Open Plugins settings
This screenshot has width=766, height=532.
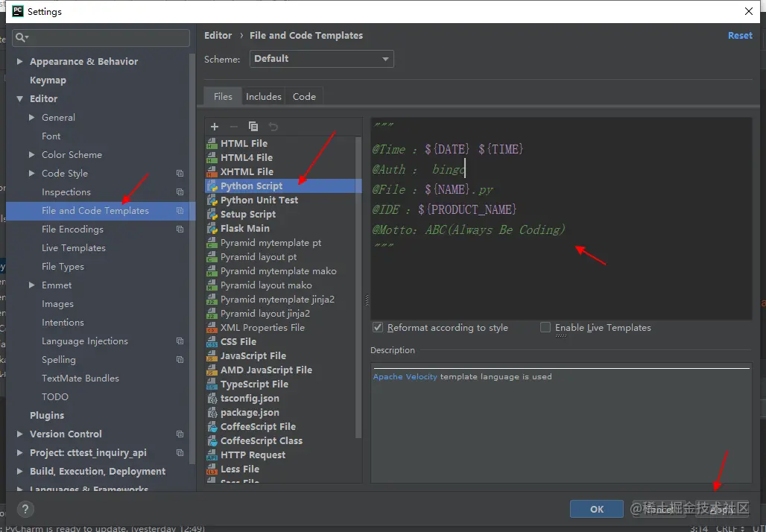47,416
